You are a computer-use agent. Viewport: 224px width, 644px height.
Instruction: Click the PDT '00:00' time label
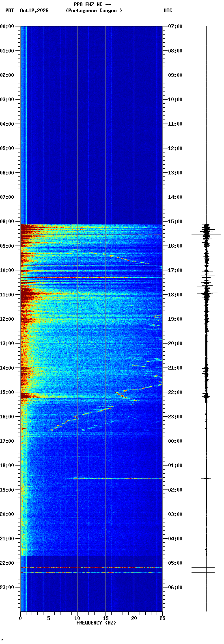[7, 26]
